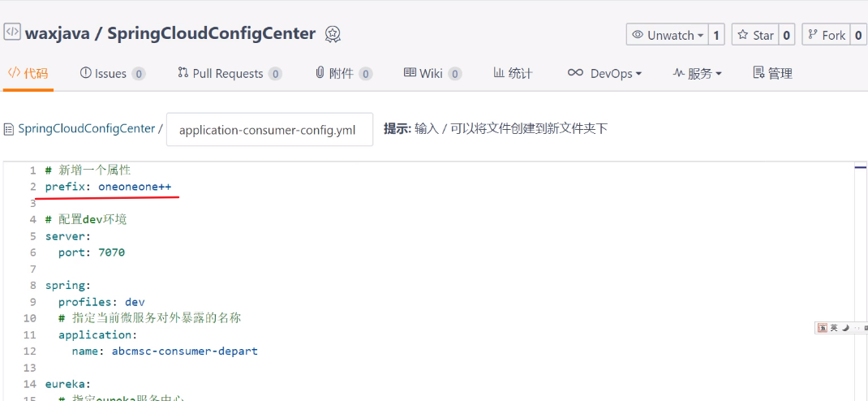Viewport: 868px width, 401px height.
Task: Click the file list icon before breadcrumb
Action: [9, 129]
